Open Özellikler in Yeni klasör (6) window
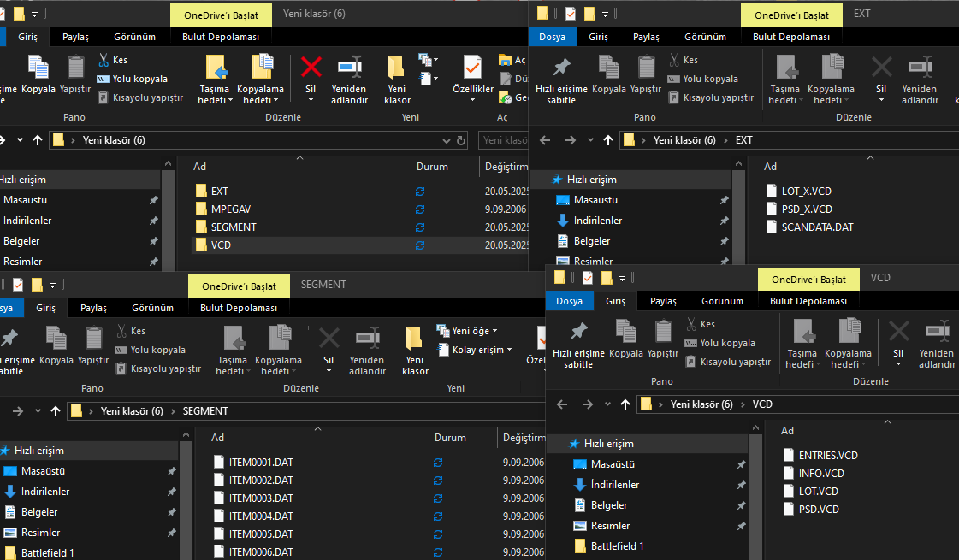 point(473,78)
